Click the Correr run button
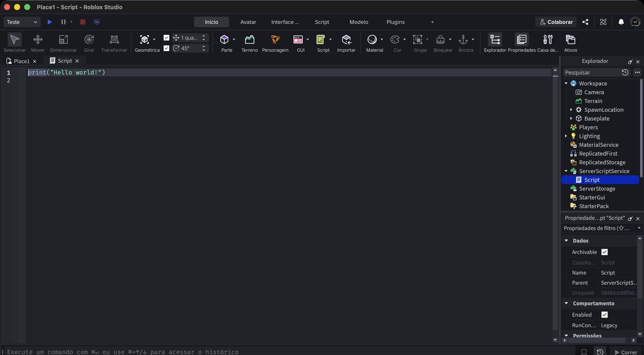Viewport: 644px width, 355px height. point(625,352)
